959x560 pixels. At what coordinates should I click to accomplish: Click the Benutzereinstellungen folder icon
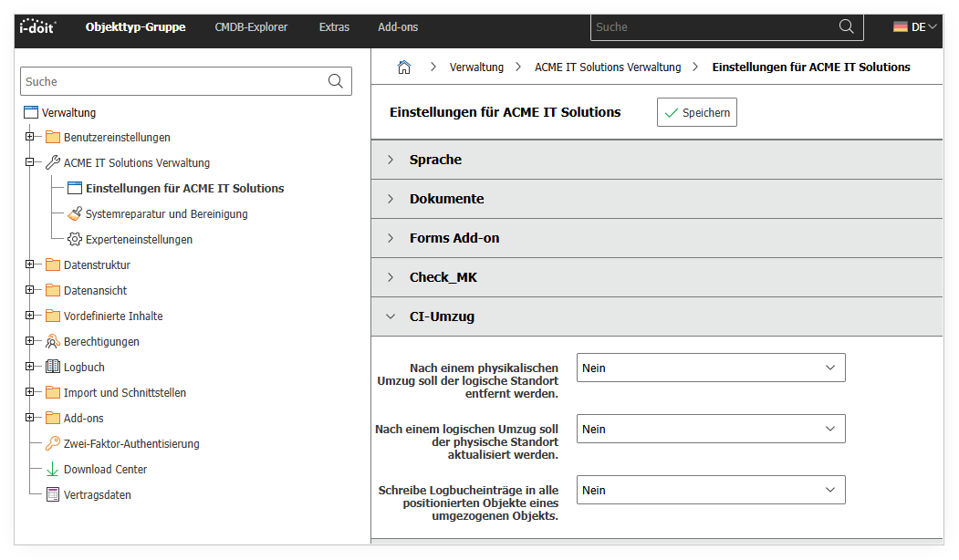[x=53, y=138]
